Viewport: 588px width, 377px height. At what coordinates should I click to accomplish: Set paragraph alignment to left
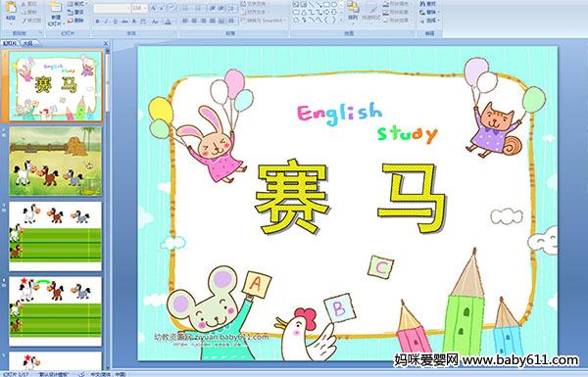point(185,21)
